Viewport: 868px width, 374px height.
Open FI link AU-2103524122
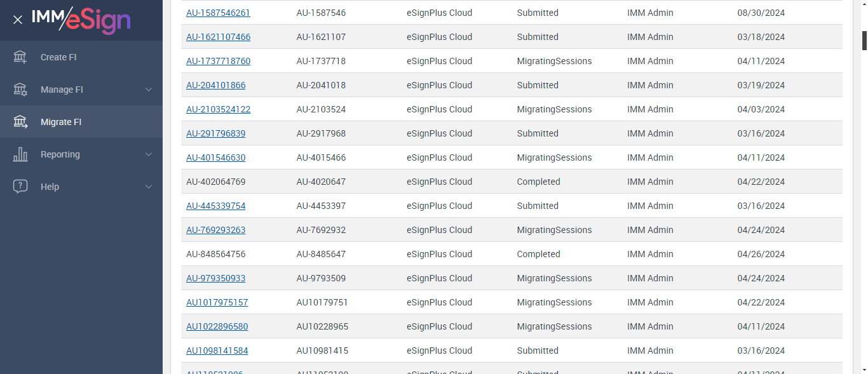218,109
